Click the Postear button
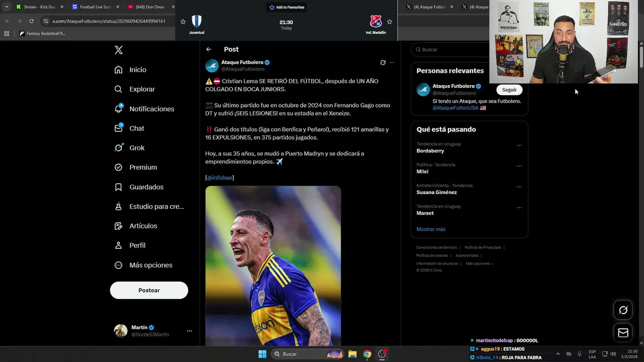The image size is (644, 362). 149,290
